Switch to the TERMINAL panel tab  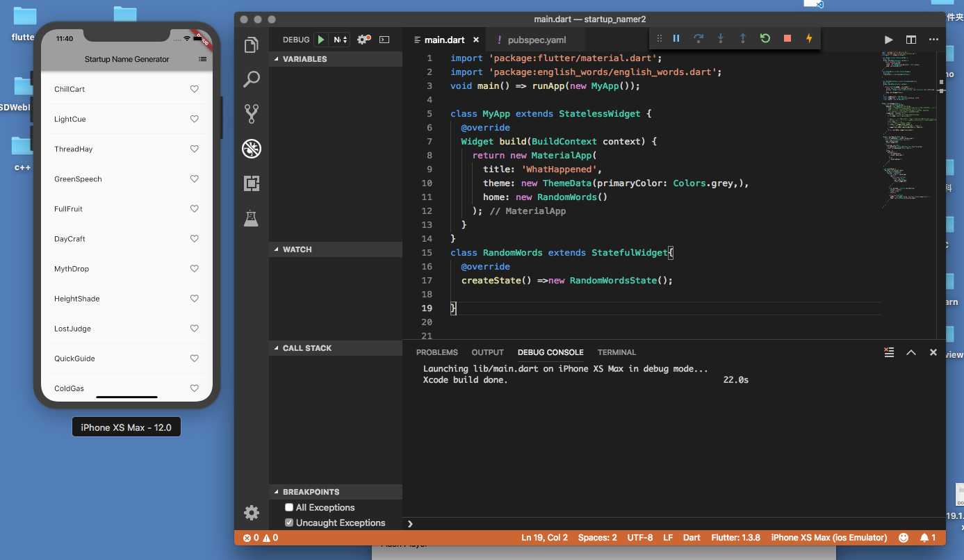tap(616, 352)
